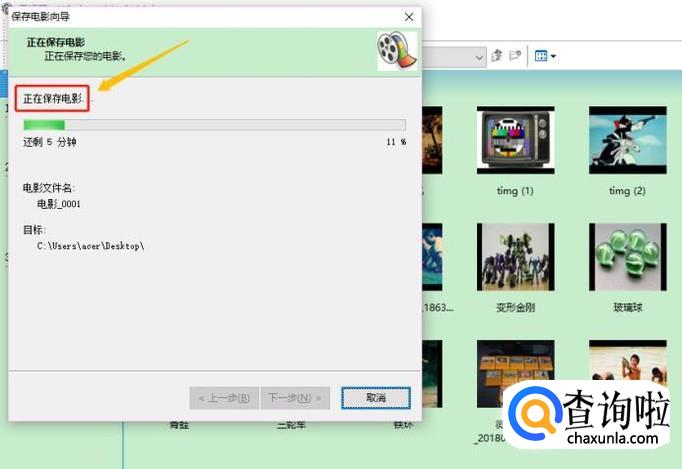The image size is (682, 469).
Task: Click the 取消 button
Action: pyautogui.click(x=375, y=397)
